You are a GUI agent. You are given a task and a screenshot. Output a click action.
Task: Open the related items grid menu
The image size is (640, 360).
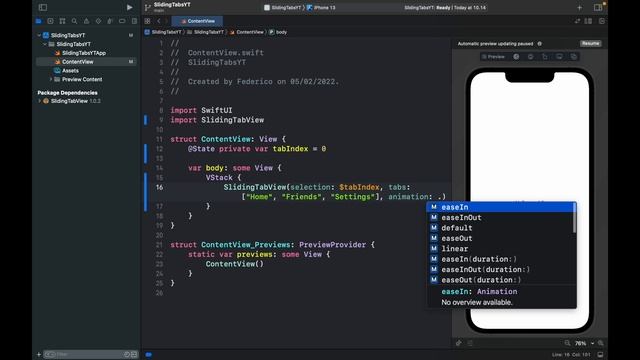point(147,21)
